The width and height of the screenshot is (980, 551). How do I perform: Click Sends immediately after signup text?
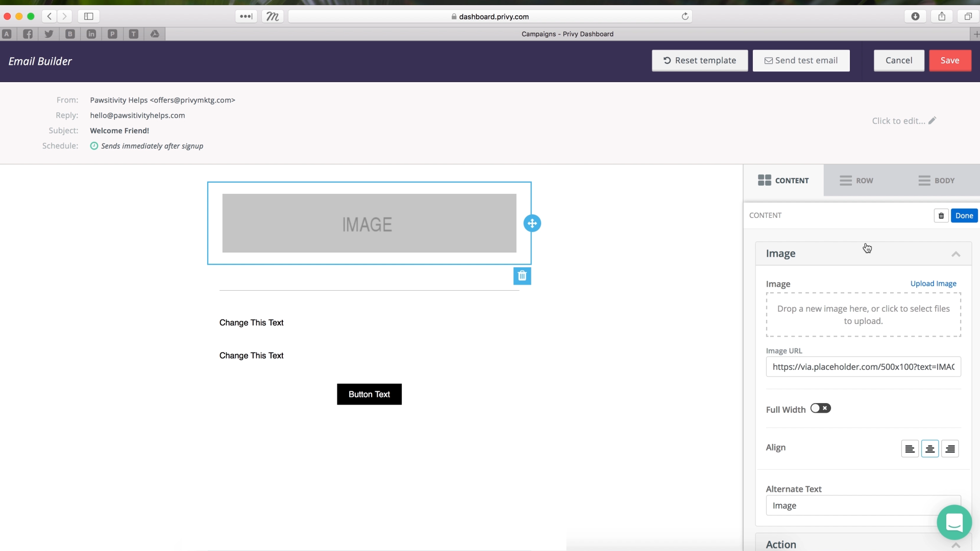(x=152, y=146)
